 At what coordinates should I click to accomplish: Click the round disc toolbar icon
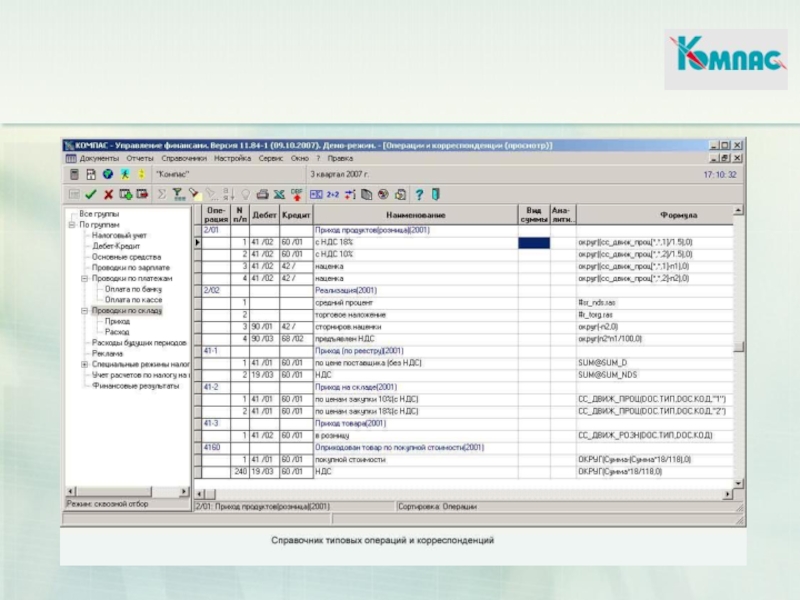(383, 194)
